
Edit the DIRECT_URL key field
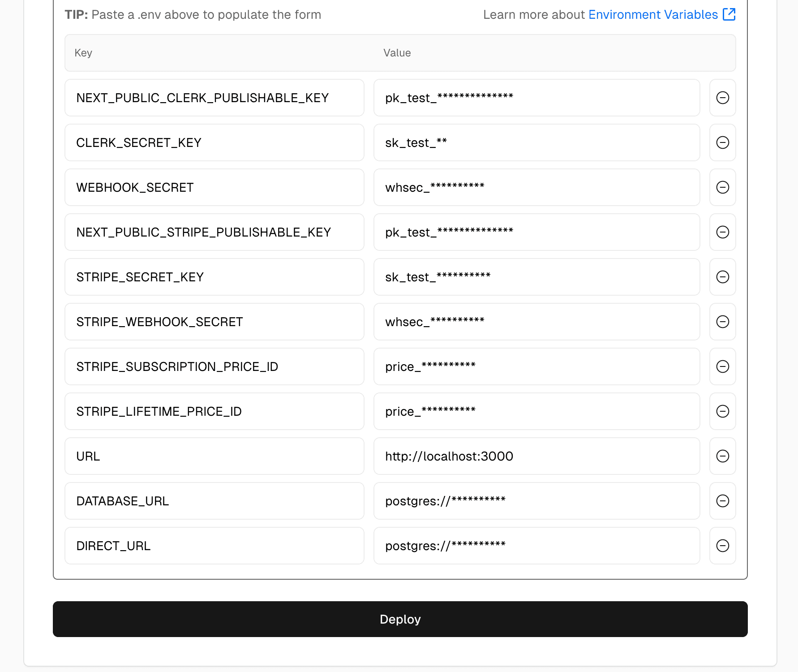(215, 546)
